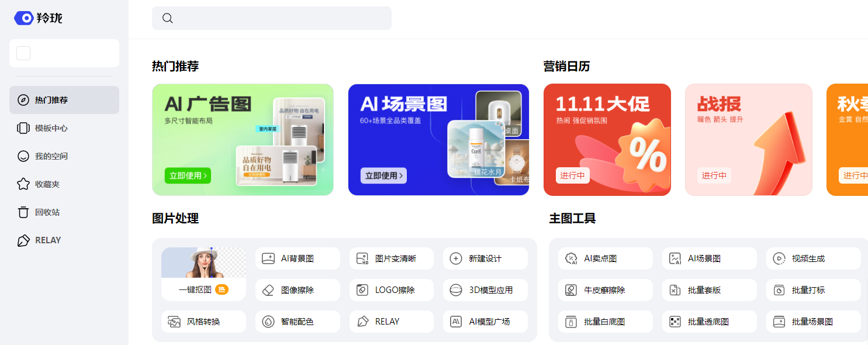This screenshot has width=868, height=345.
Task: Click 立即使用 on AI广告图 banner
Action: click(x=188, y=175)
